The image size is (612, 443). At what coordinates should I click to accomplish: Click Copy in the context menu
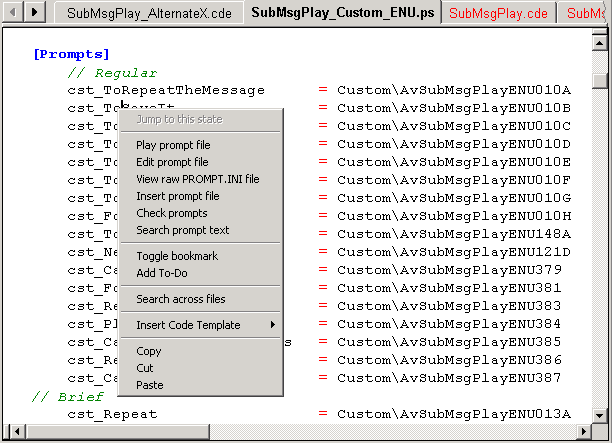[x=148, y=351]
